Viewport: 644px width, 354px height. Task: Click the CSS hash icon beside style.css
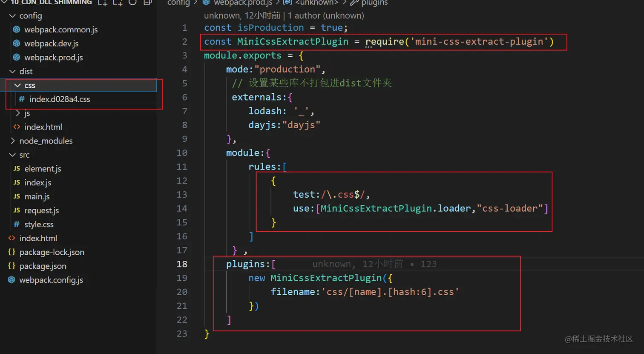pyautogui.click(x=17, y=224)
